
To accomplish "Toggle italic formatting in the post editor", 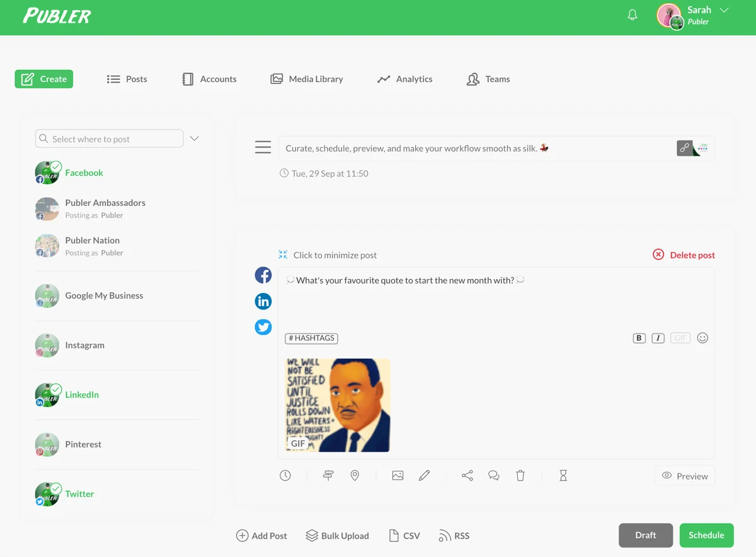I will tap(658, 338).
